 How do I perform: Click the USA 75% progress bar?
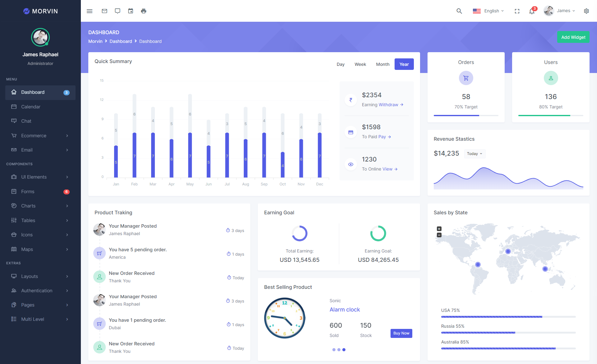[508, 317]
